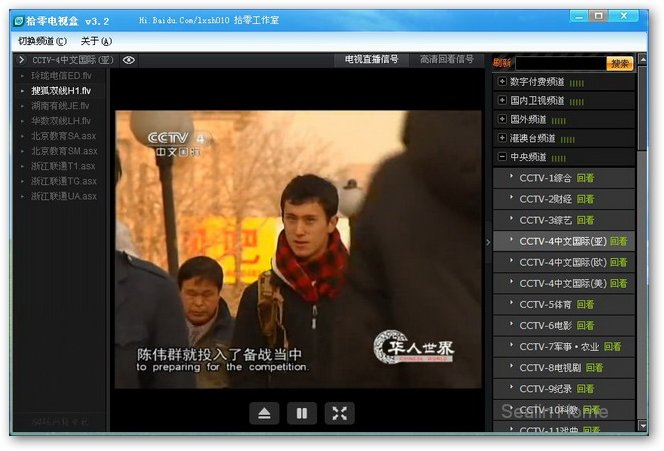Open 回看 replay for CCTV-9纪录
This screenshot has height=451, width=664.
(585, 389)
